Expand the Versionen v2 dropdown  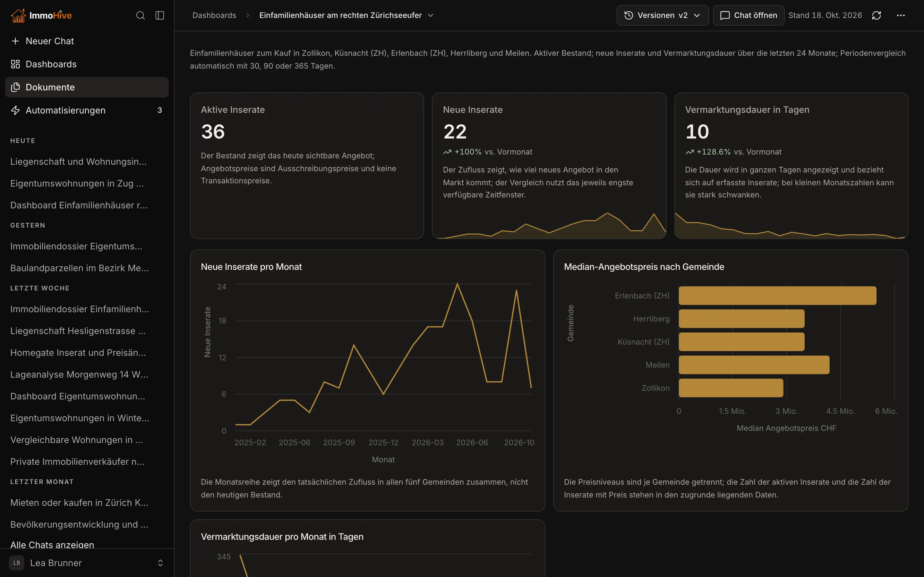tap(663, 15)
